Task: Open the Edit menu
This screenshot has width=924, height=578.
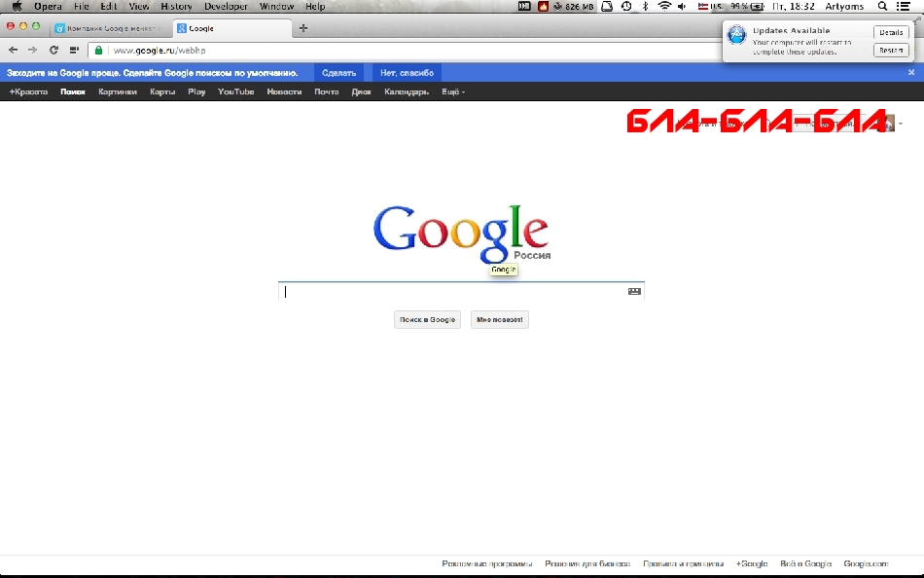Action: coord(108,7)
